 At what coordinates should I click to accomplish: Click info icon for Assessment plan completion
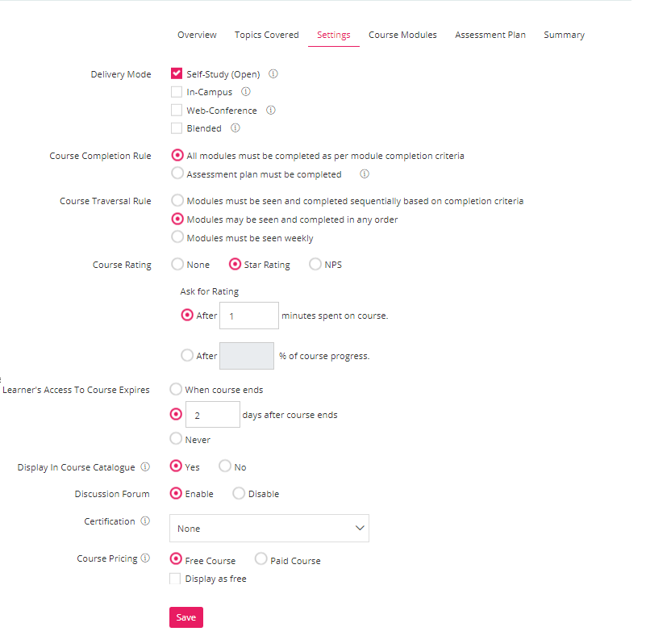(365, 174)
